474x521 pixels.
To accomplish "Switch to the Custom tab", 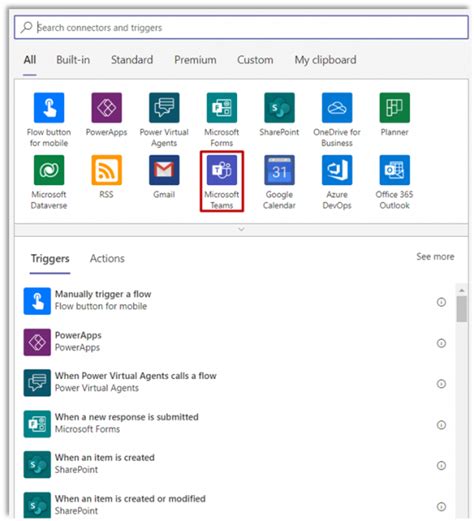I will pyautogui.click(x=255, y=60).
